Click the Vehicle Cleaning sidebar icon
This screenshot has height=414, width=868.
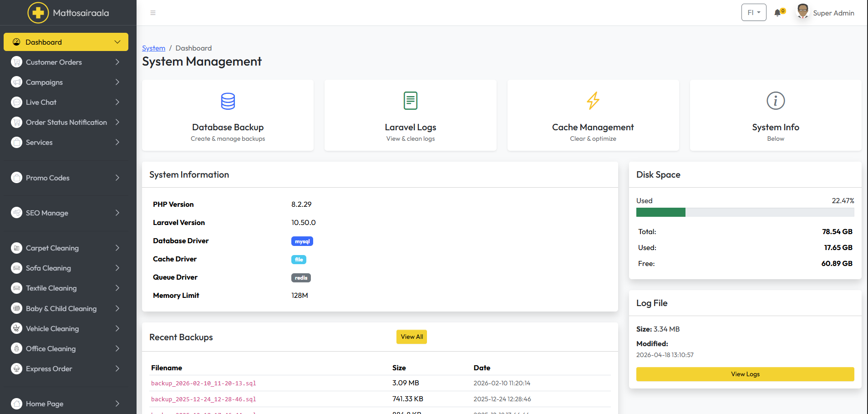tap(17, 328)
